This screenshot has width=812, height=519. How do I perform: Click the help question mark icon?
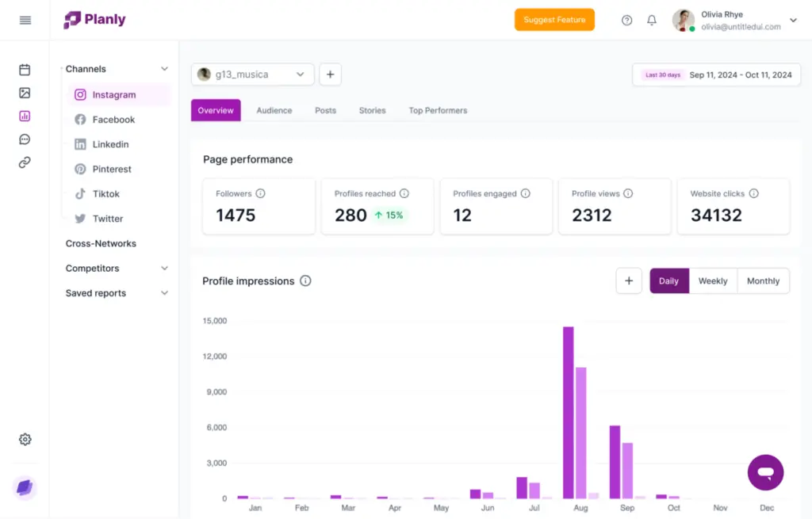click(626, 20)
